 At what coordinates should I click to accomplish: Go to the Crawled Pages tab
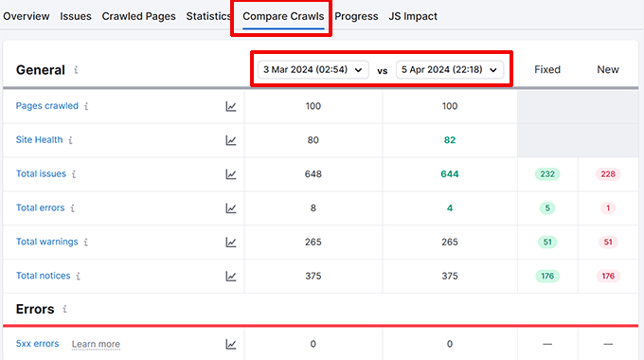tap(139, 16)
